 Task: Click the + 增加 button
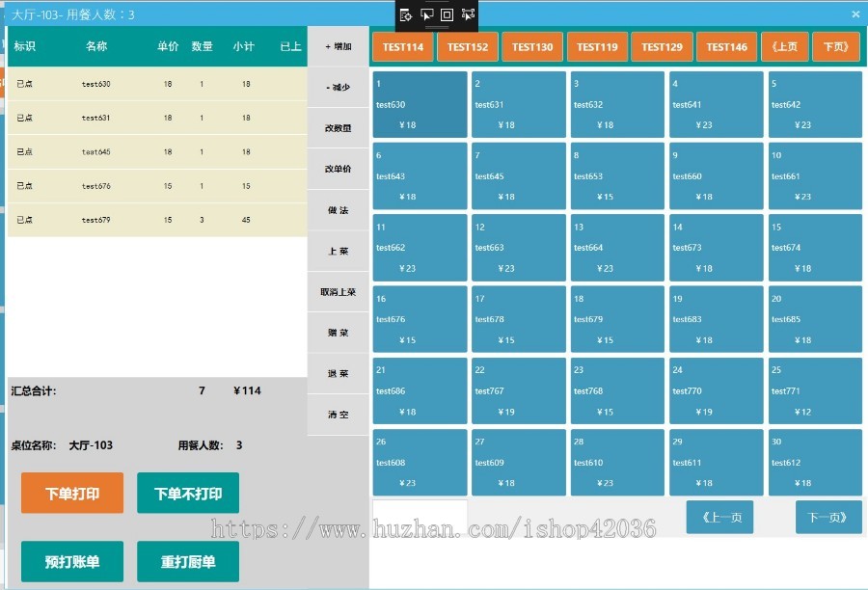(x=338, y=46)
